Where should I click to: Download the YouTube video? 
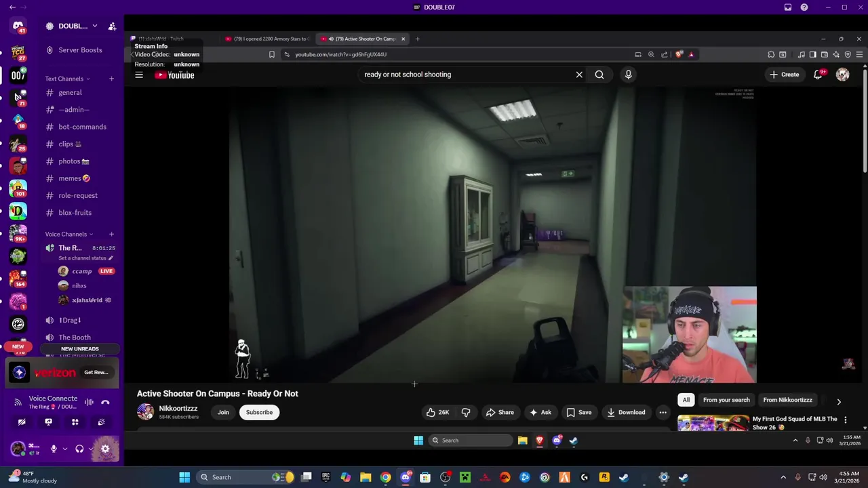click(626, 412)
